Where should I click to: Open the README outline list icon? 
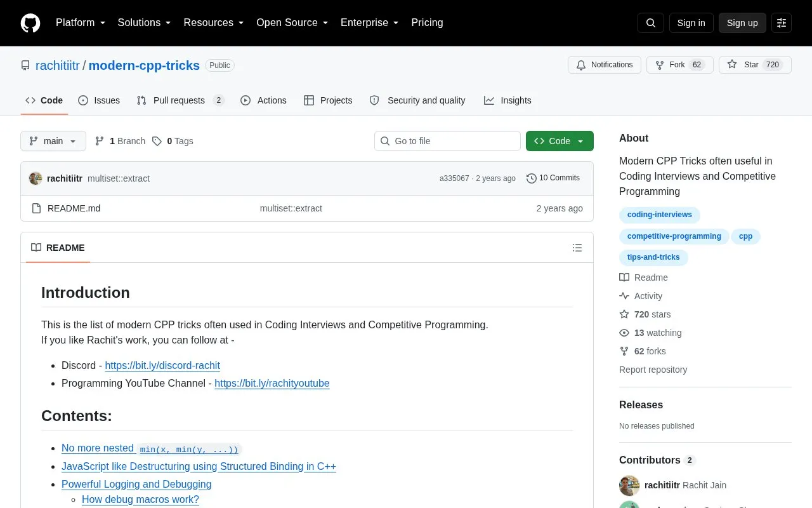pyautogui.click(x=577, y=248)
